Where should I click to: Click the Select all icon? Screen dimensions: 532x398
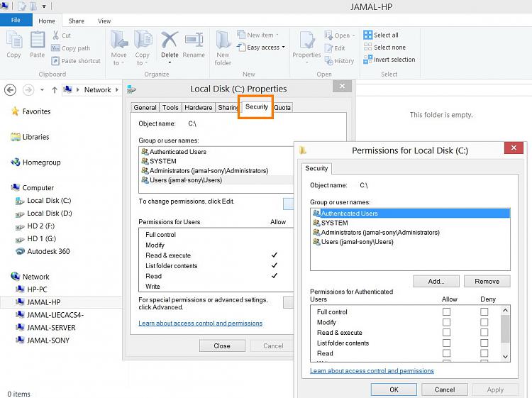[367, 35]
